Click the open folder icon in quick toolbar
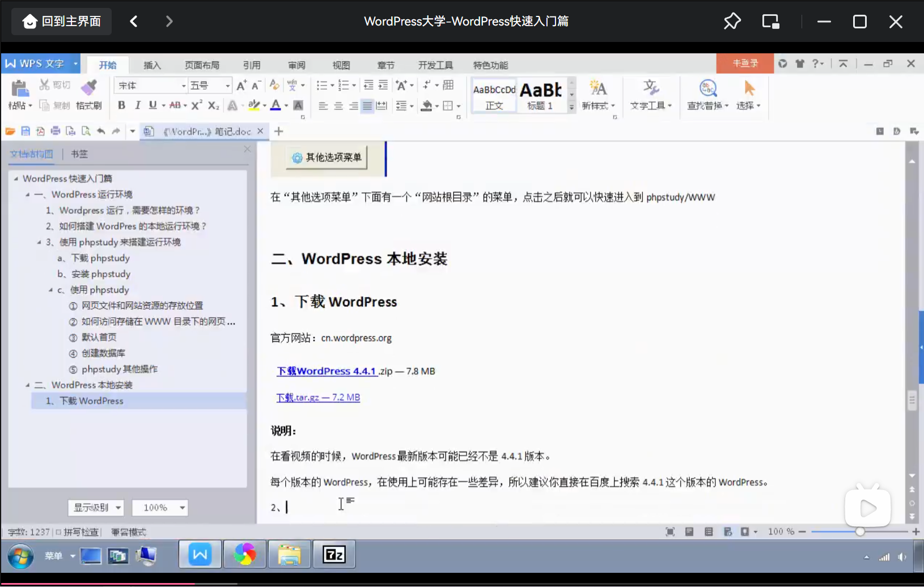Image resolution: width=924 pixels, height=587 pixels. click(10, 131)
